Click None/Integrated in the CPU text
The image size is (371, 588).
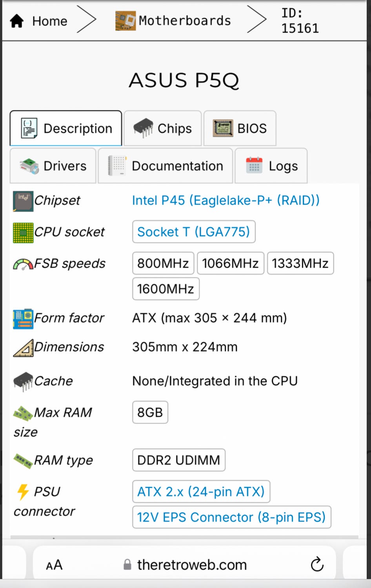click(x=215, y=381)
